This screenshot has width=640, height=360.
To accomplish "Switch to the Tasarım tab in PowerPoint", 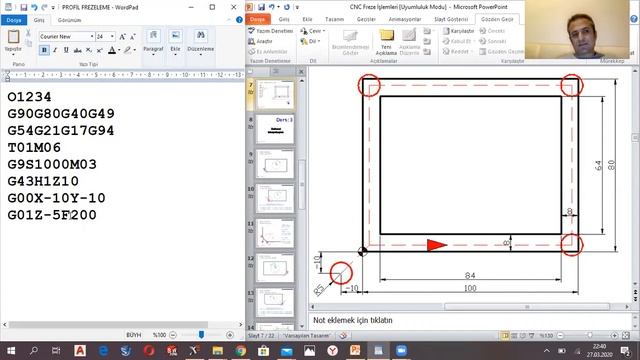I will tap(334, 19).
